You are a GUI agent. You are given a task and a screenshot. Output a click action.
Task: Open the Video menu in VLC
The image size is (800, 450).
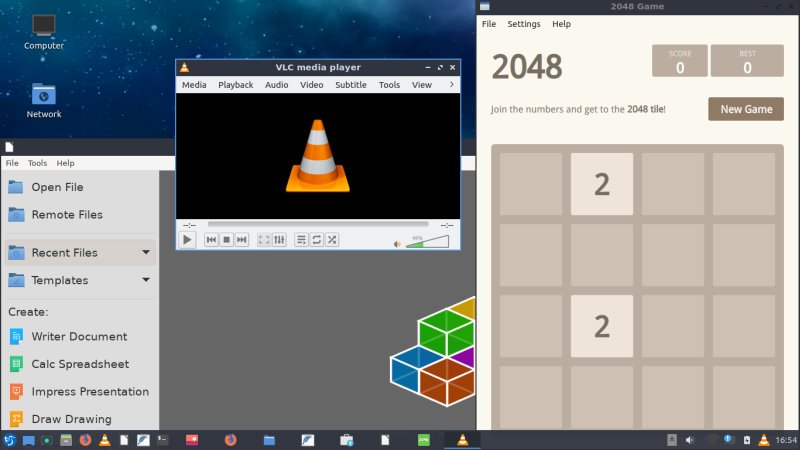point(311,85)
